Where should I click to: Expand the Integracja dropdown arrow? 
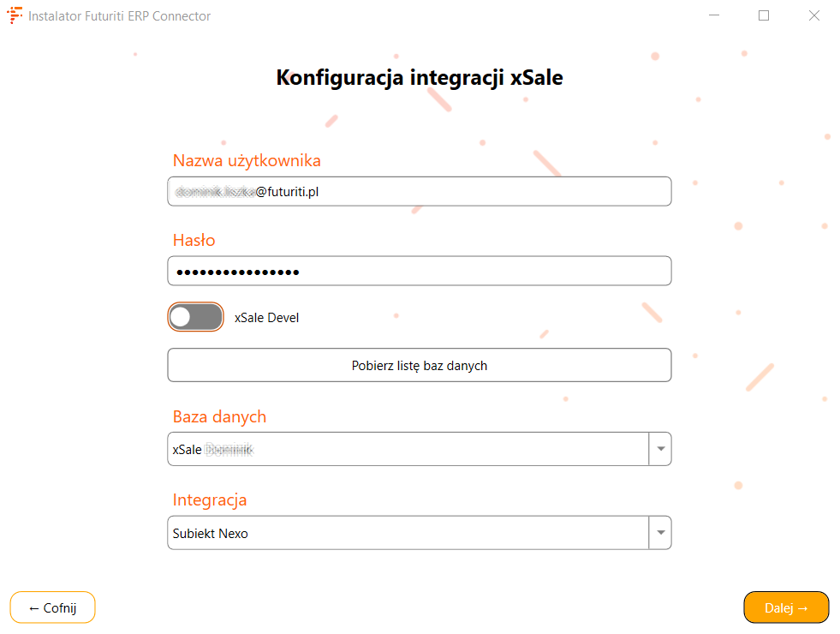[x=660, y=533]
